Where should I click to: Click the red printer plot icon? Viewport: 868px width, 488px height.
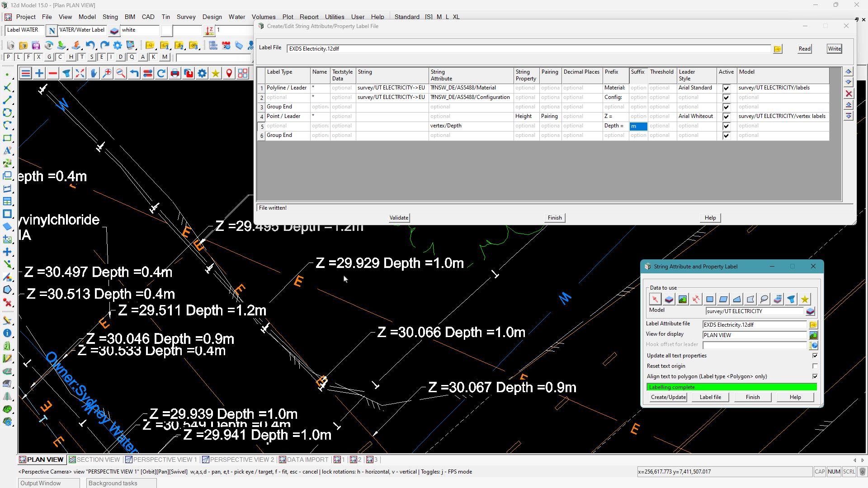[175, 74]
